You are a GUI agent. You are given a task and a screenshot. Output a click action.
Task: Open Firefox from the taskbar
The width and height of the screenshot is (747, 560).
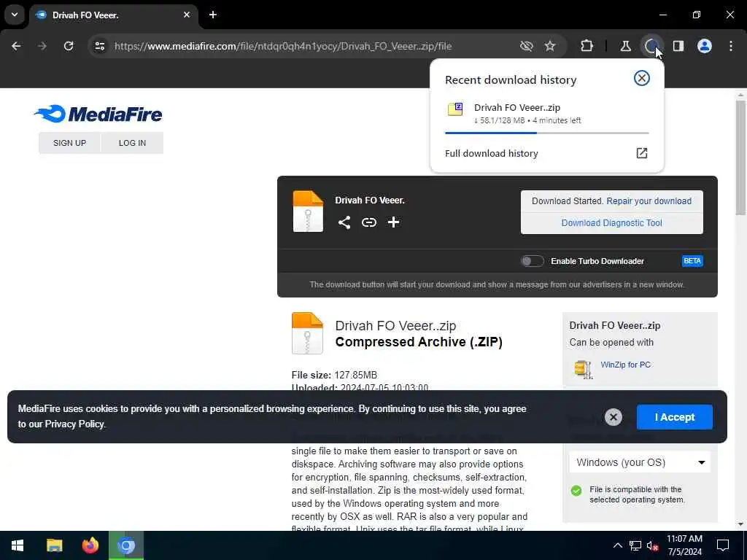[x=90, y=545]
